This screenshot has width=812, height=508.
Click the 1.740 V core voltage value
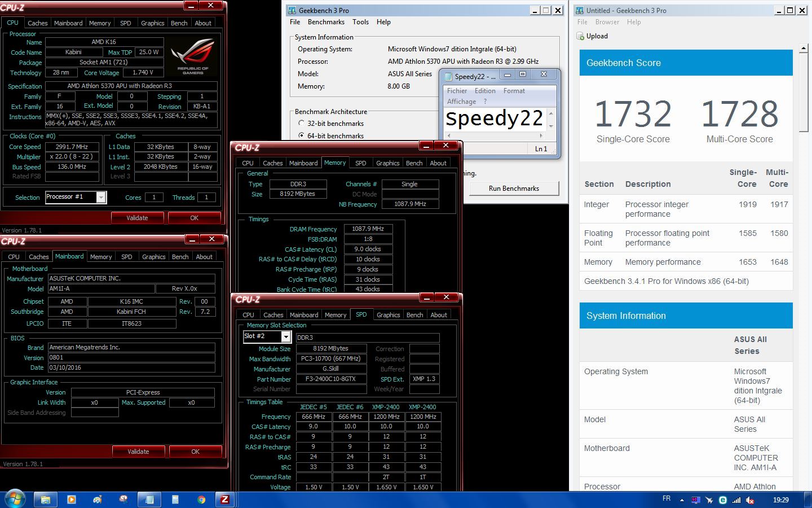point(143,73)
